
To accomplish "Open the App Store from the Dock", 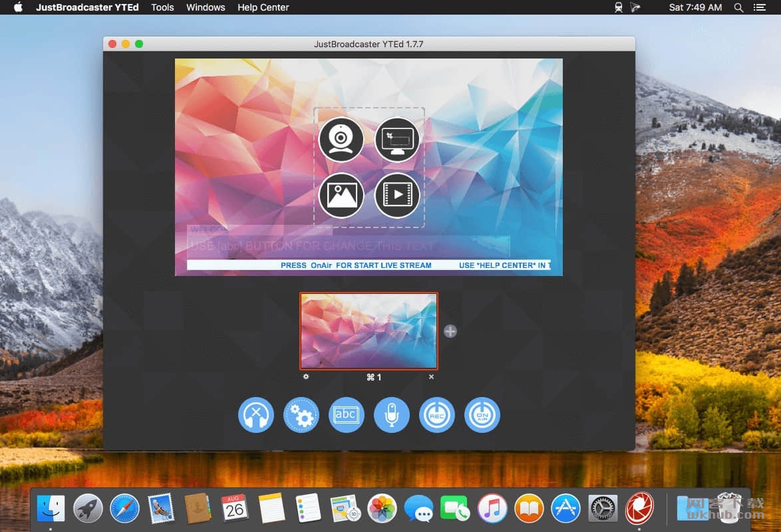I will [566, 509].
